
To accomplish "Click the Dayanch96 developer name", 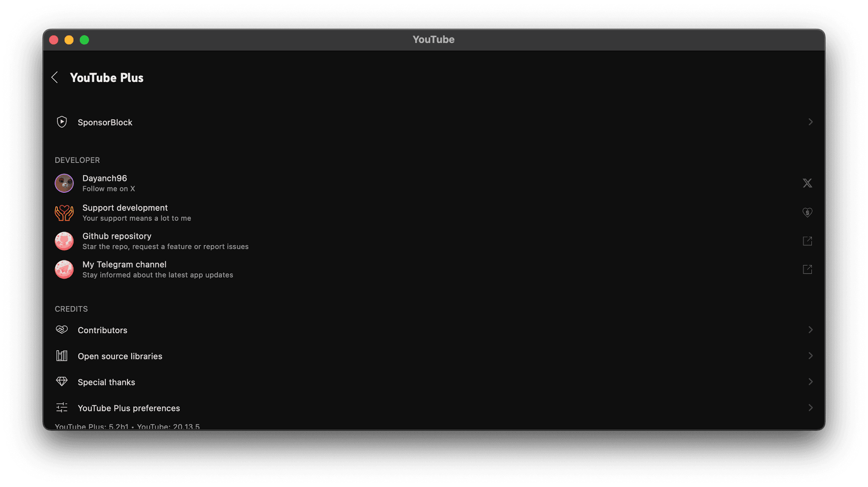I will coord(105,178).
